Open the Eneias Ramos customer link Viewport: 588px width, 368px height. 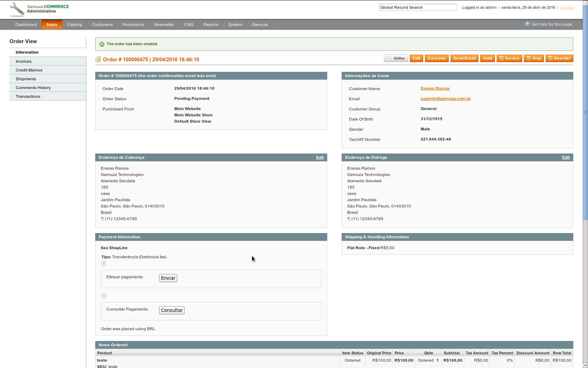(435, 88)
